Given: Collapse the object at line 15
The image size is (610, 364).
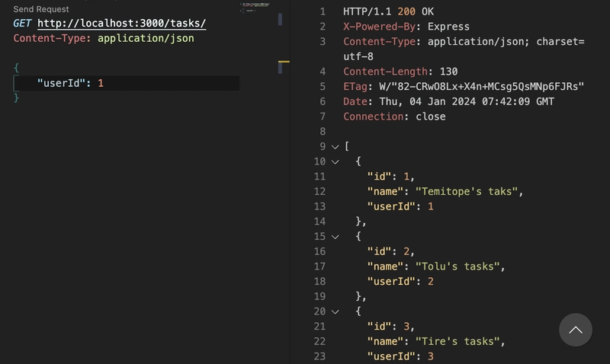Looking at the screenshot, I should tap(335, 237).
